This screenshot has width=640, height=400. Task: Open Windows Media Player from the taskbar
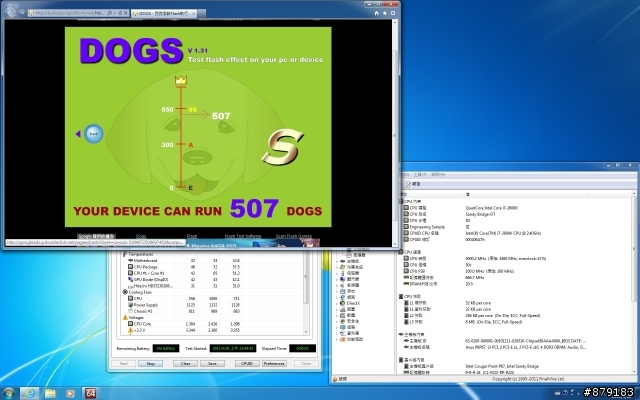(x=70, y=393)
